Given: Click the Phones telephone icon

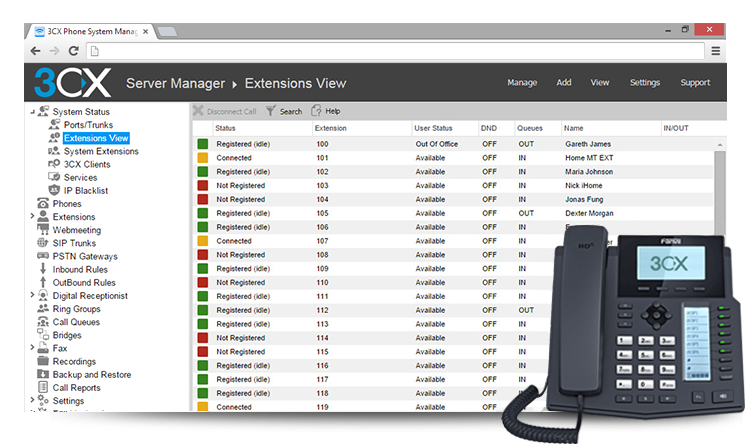Looking at the screenshot, I should [43, 203].
